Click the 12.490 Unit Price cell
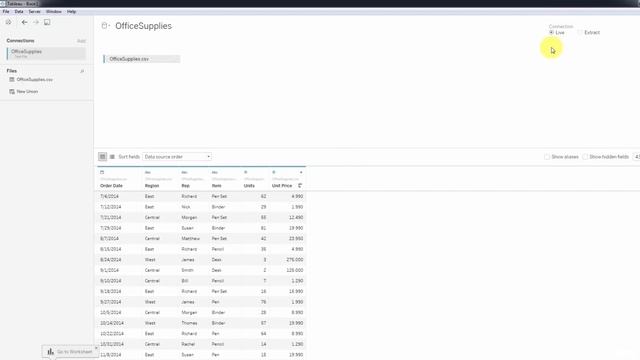Image resolution: width=640 pixels, height=360 pixels. (x=296, y=218)
